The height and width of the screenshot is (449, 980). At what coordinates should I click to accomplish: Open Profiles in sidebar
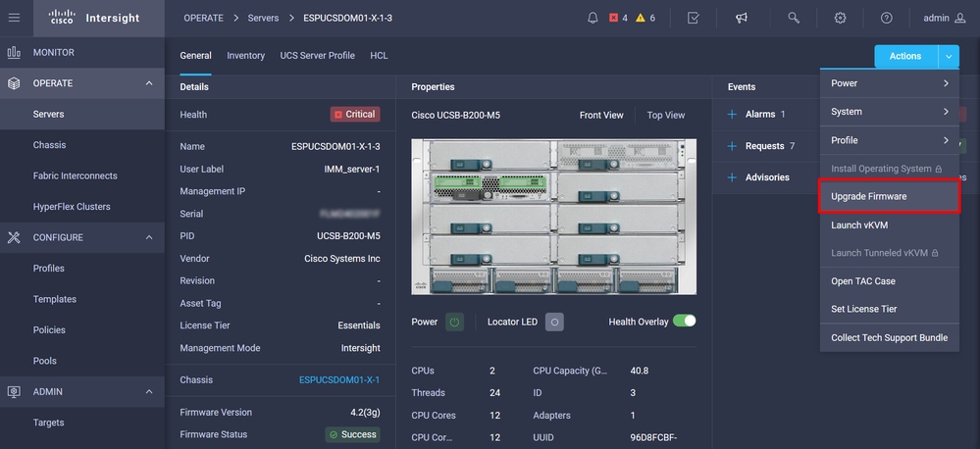[82, 269]
